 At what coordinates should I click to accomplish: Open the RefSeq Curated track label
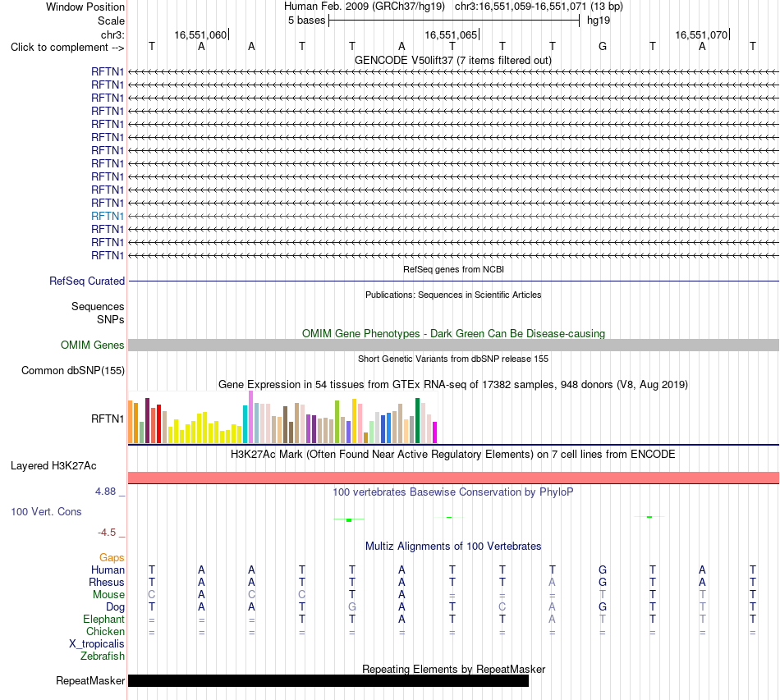click(x=87, y=281)
